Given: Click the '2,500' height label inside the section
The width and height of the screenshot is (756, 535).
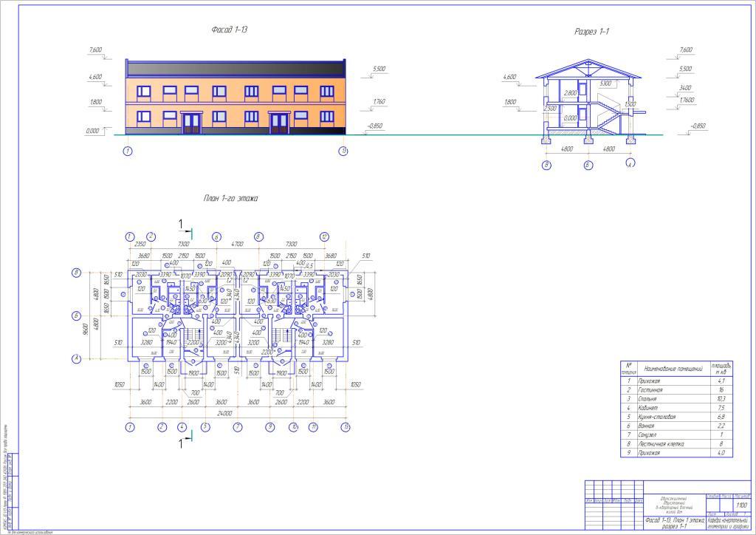Looking at the screenshot, I should tap(550, 109).
